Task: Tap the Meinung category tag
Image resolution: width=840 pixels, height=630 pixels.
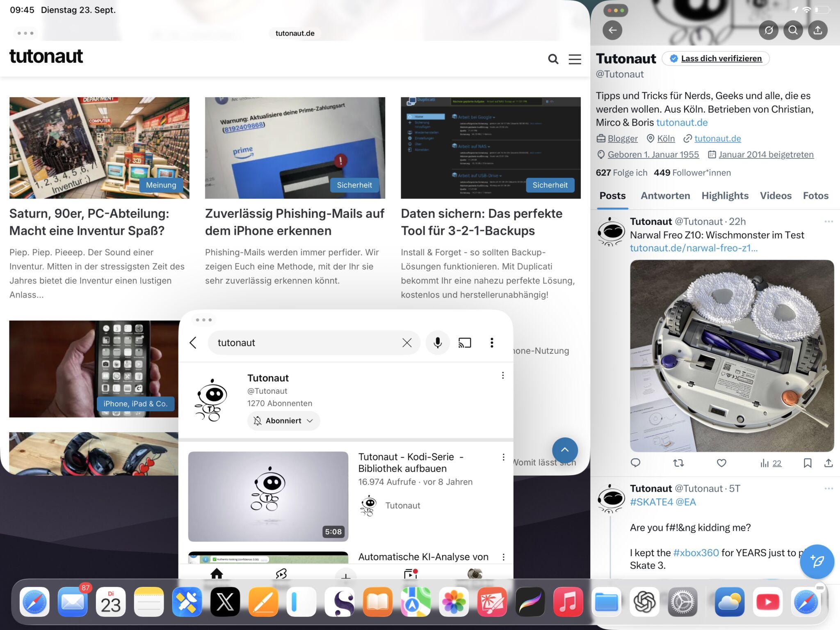Action: (x=161, y=185)
